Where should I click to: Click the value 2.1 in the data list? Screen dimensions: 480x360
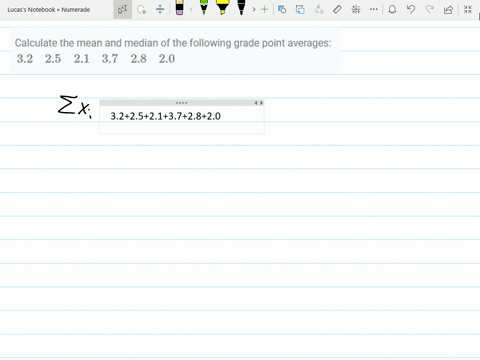click(x=82, y=59)
